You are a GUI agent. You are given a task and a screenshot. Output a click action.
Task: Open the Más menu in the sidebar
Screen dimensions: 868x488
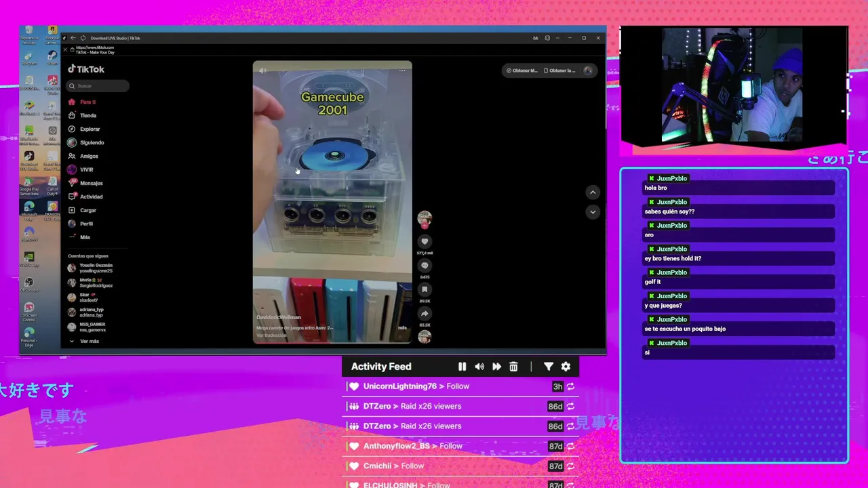click(x=80, y=237)
